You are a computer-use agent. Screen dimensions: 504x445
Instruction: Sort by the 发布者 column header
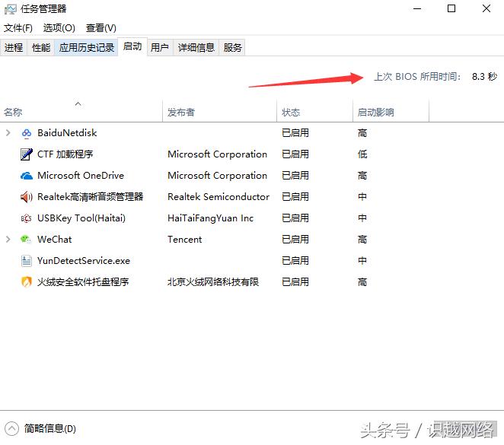219,111
